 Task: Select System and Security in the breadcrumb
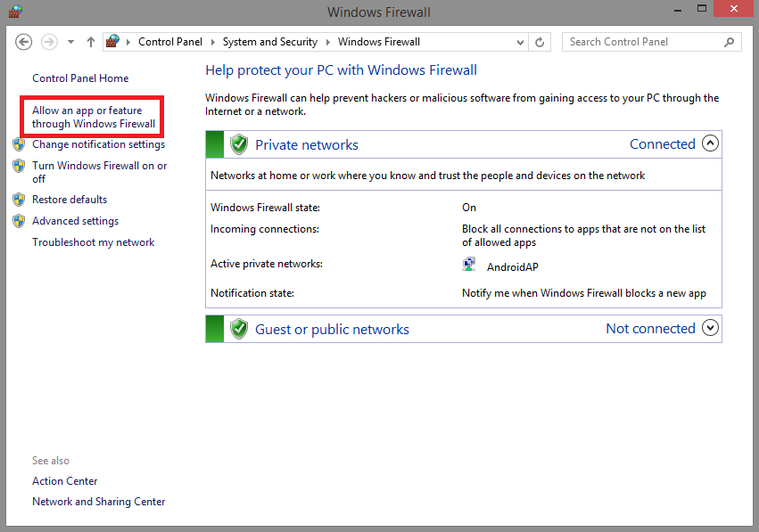click(x=270, y=41)
